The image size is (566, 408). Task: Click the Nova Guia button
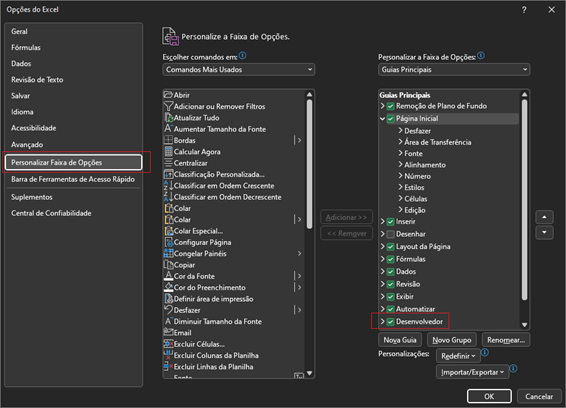click(x=400, y=340)
